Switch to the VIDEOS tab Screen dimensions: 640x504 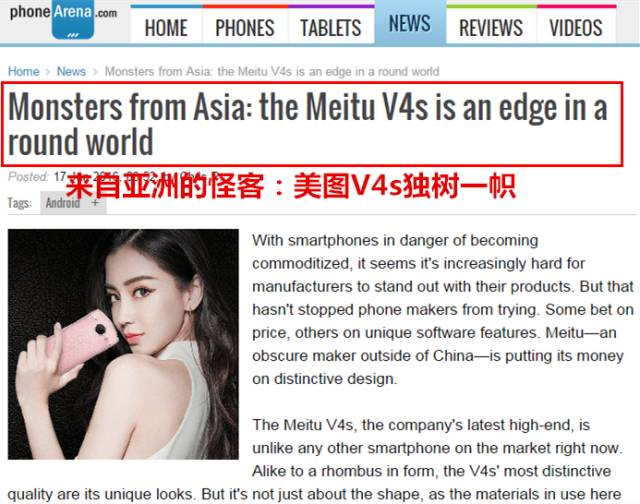(x=576, y=25)
